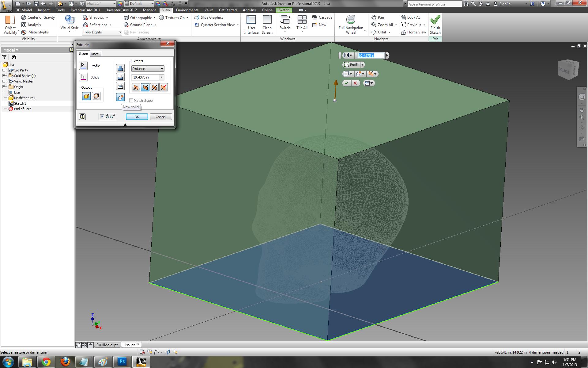Click Finish Sketch in the ribbon
The height and width of the screenshot is (368, 588).
tap(435, 25)
